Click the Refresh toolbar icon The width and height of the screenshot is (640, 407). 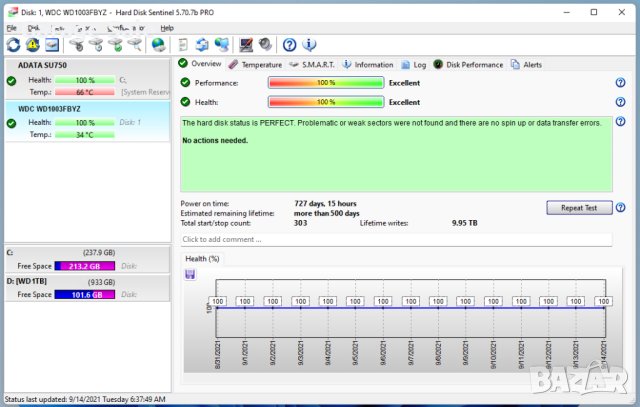(x=13, y=44)
